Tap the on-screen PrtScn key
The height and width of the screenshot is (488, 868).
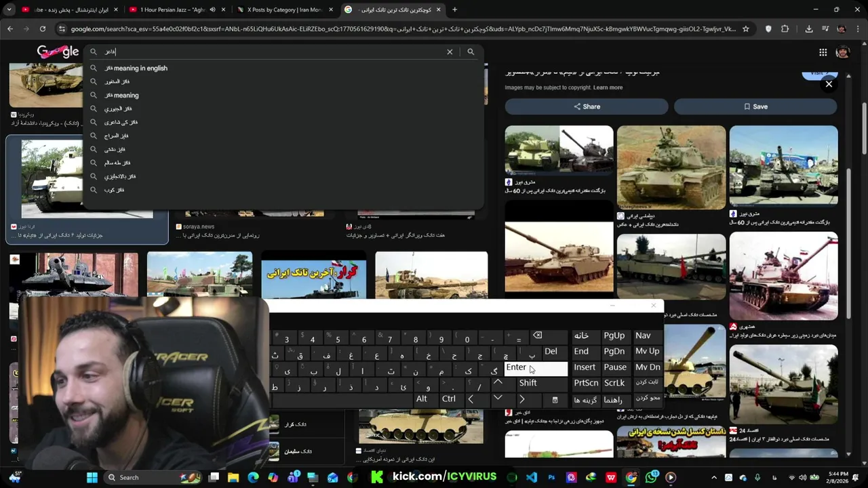click(x=586, y=383)
